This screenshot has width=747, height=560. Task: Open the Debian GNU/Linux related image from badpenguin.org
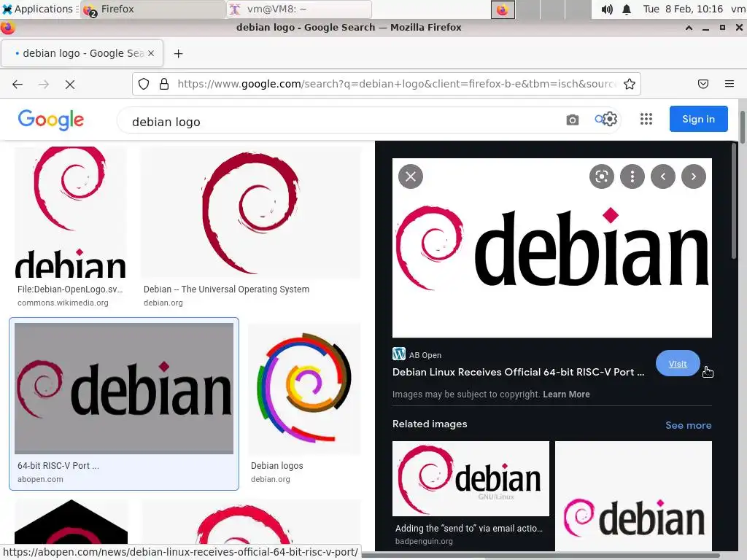471,478
